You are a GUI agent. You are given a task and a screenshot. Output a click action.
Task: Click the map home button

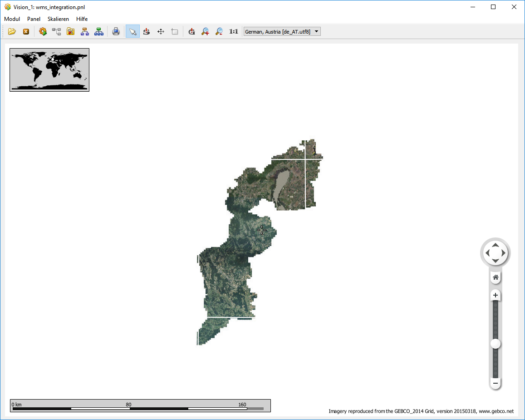[x=496, y=277]
